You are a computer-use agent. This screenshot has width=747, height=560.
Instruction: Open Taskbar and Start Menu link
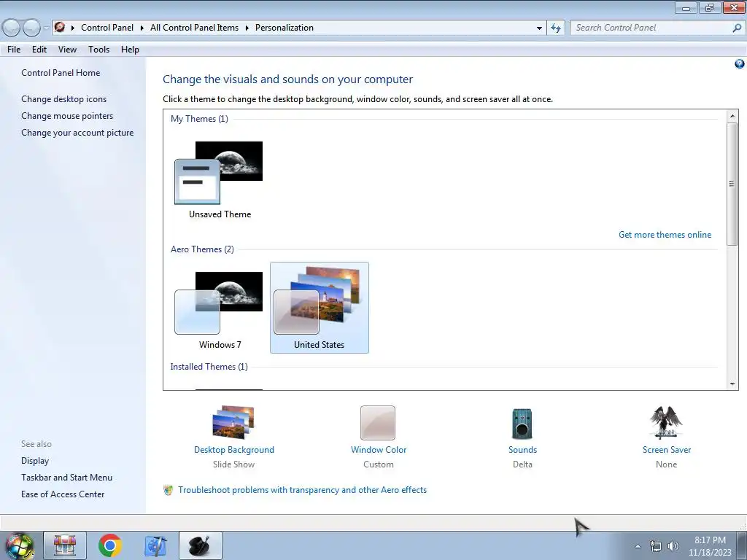pyautogui.click(x=66, y=478)
